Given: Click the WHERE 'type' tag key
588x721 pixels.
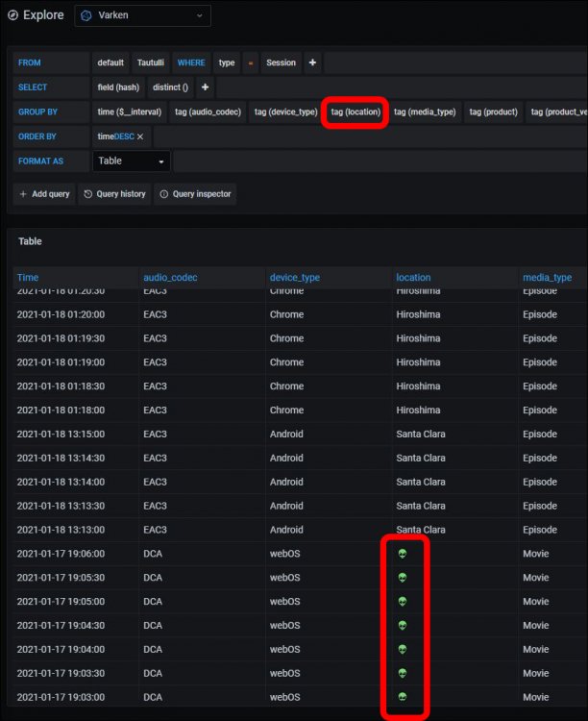Looking at the screenshot, I should point(226,62).
